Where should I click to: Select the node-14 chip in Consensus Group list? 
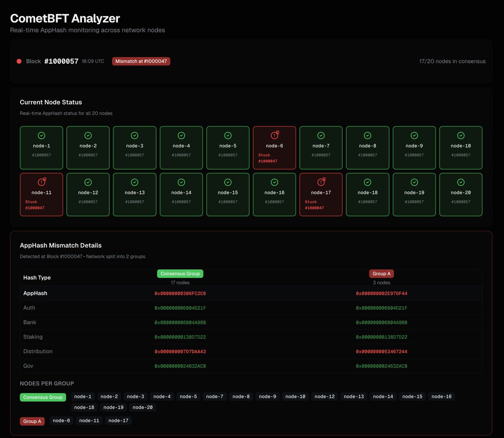point(383,396)
